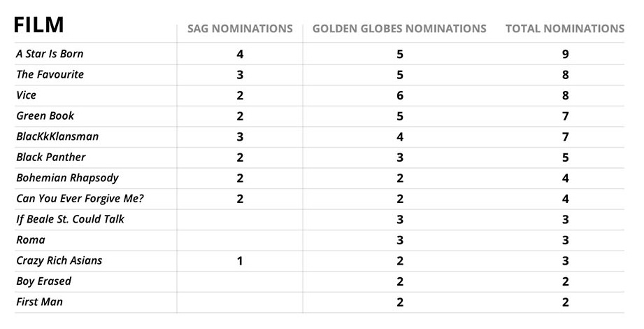Select the First Man film title
The width and height of the screenshot is (644, 329).
tap(39, 302)
